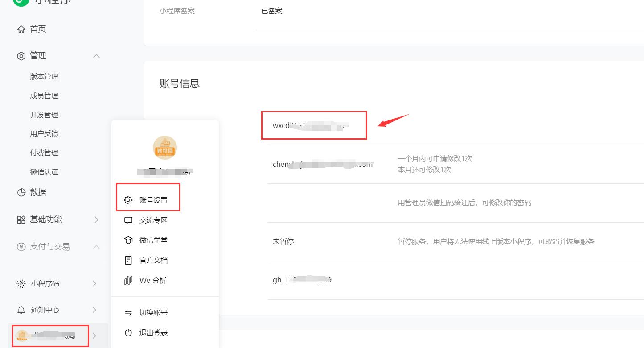Go to 开发管理 page
Screen dimensions: 644x348
tap(44, 115)
